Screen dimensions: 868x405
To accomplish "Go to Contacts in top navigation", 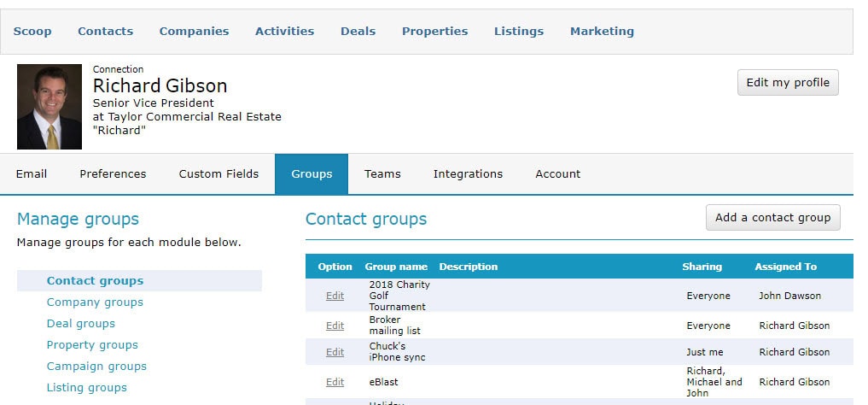I will click(x=105, y=32).
